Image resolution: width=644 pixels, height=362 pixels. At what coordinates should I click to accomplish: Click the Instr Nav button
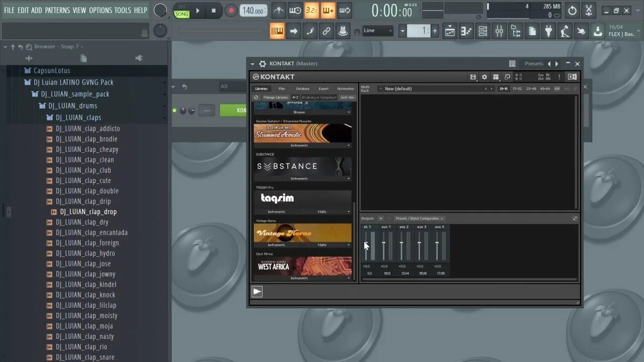tap(347, 97)
